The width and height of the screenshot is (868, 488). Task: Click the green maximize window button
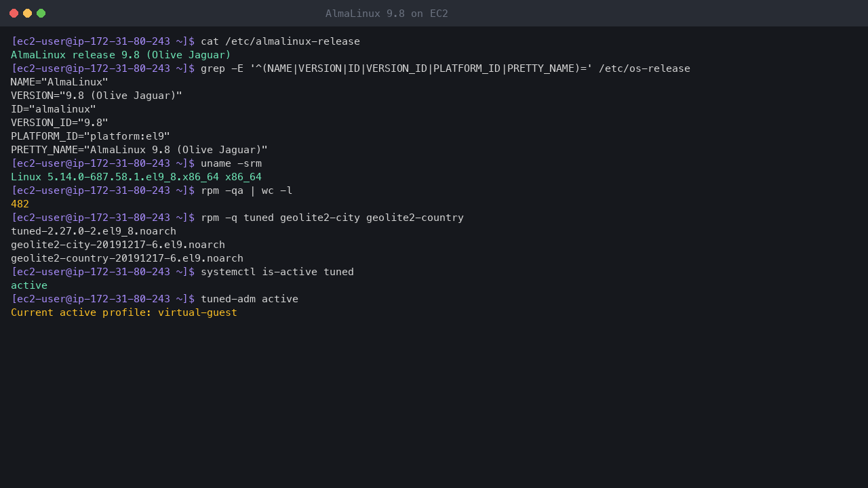[x=41, y=14]
